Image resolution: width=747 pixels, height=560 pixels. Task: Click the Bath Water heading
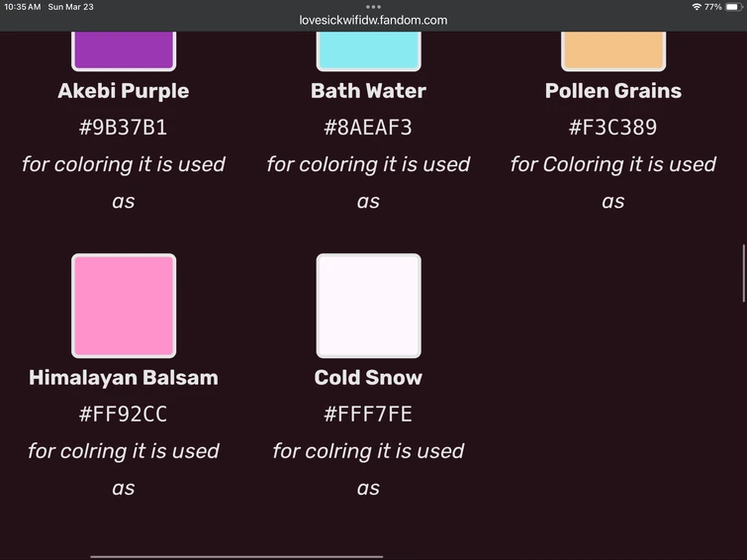368,91
